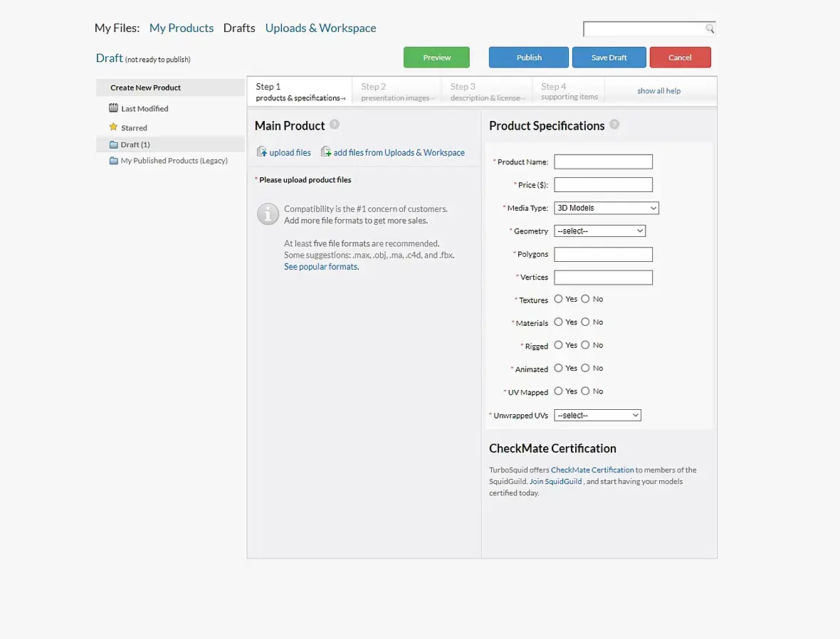Click the Publish button

[529, 58]
